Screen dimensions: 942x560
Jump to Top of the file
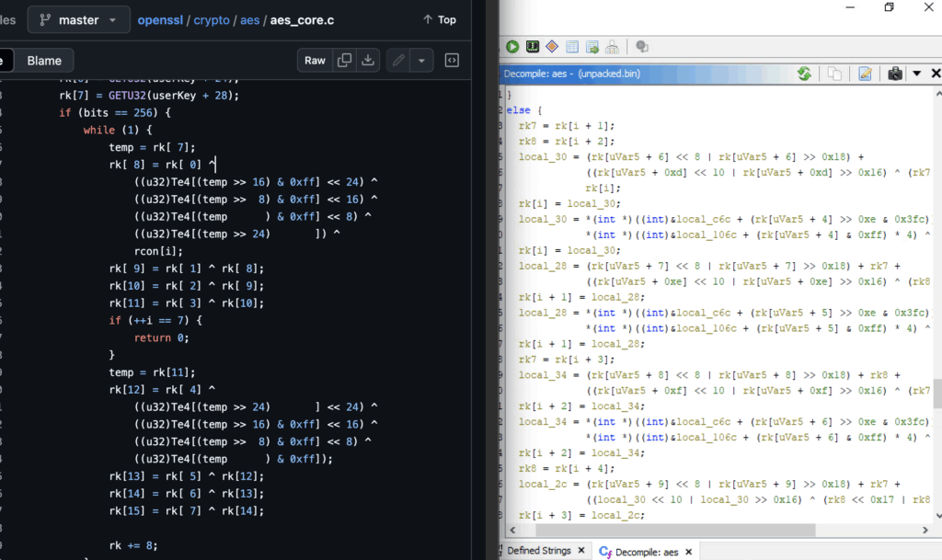pos(440,20)
